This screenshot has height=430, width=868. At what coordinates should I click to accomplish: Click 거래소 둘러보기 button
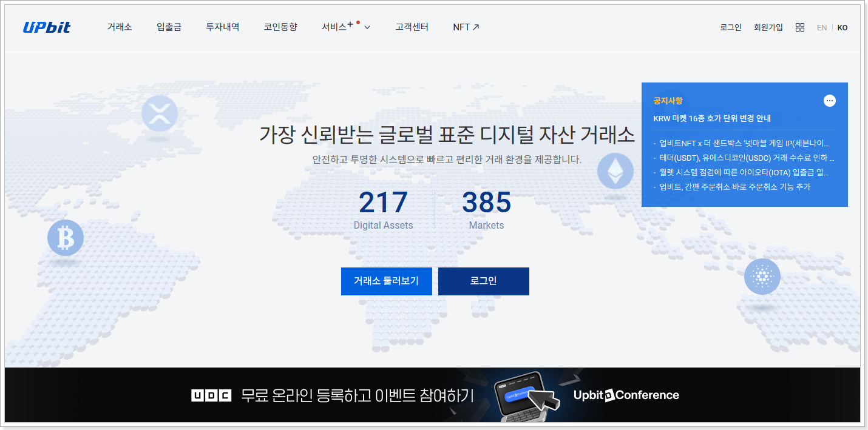tap(387, 281)
